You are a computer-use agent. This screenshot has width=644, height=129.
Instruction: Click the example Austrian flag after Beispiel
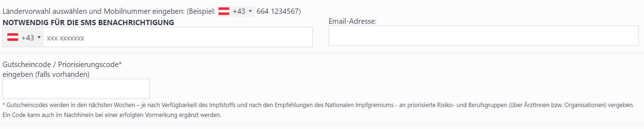click(x=224, y=11)
